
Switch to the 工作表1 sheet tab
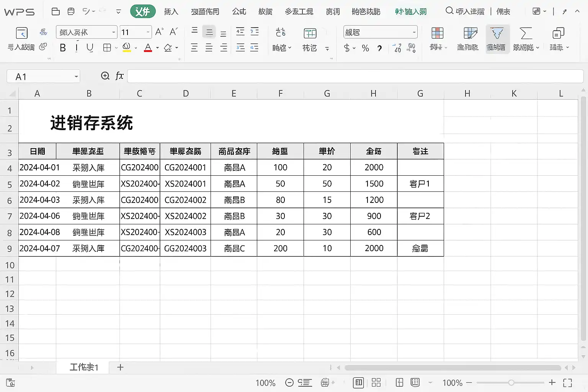pos(84,367)
